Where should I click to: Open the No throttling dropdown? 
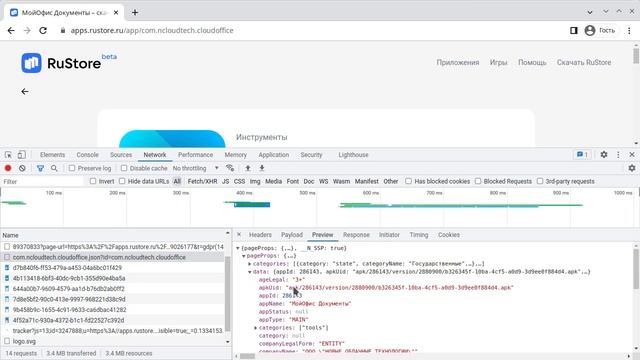coord(196,168)
